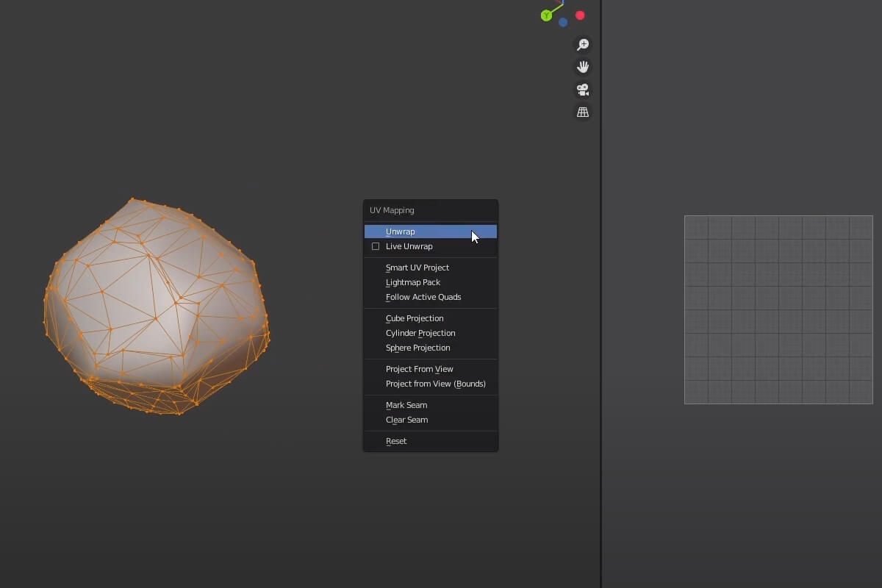882x588 pixels.
Task: Click the UV editor grid square
Action: (x=778, y=309)
